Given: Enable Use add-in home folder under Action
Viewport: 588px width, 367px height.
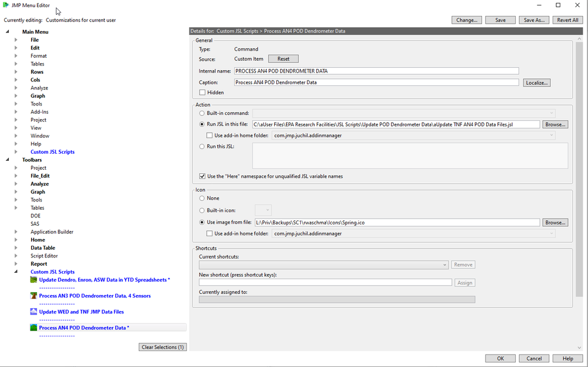Looking at the screenshot, I should click(x=210, y=135).
